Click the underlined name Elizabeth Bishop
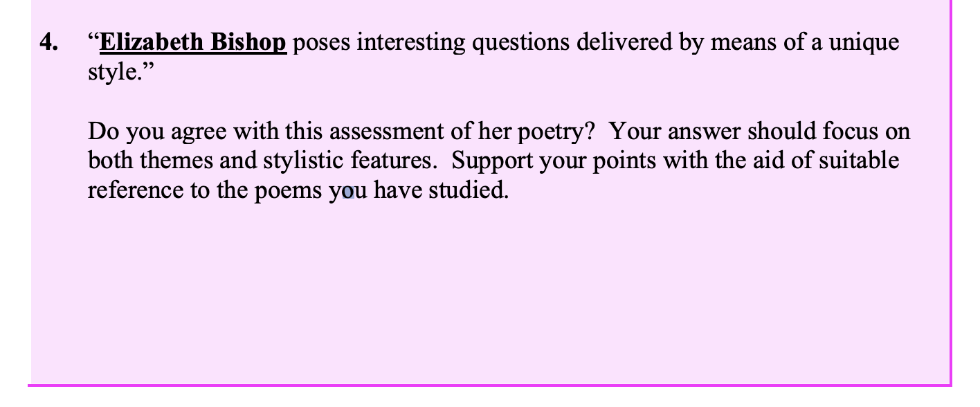 193,43
